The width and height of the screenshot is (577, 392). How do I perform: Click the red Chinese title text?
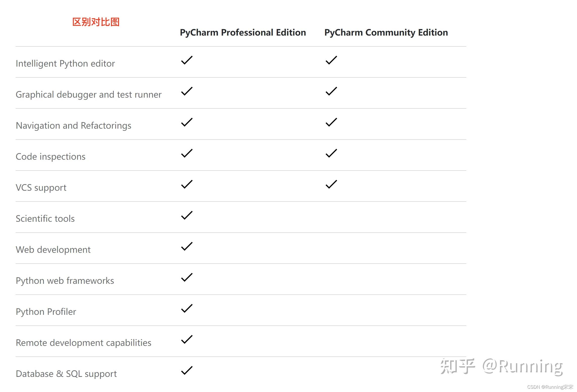point(96,22)
